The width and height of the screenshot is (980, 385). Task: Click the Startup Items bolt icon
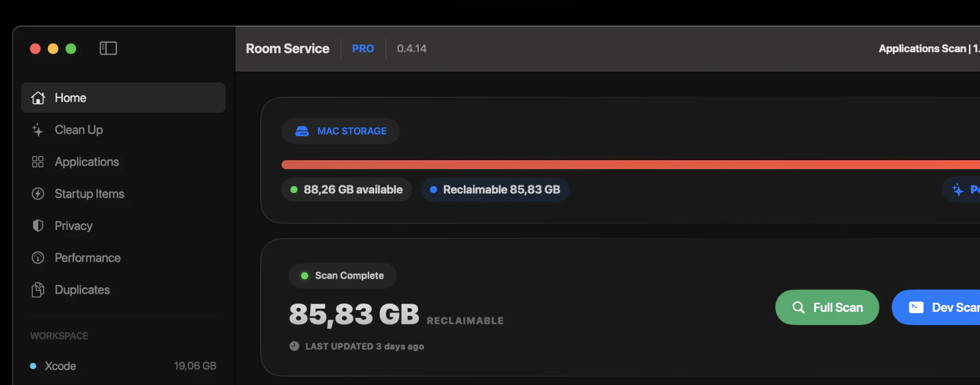38,194
